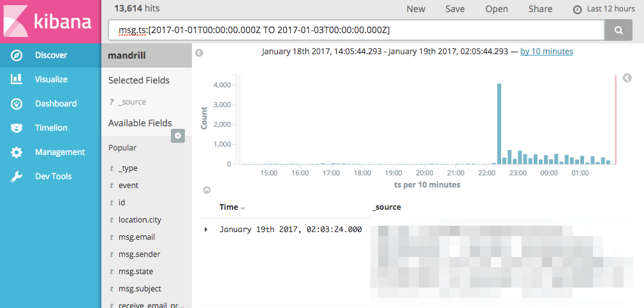The width and height of the screenshot is (644, 308).
Task: Click the clock icon by Last 12 hours
Action: (x=577, y=10)
